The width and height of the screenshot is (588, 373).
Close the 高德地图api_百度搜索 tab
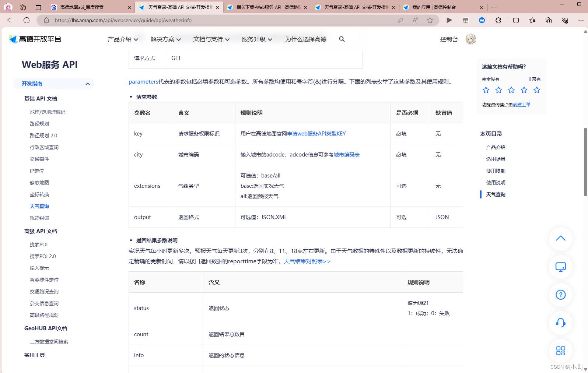[x=129, y=7]
